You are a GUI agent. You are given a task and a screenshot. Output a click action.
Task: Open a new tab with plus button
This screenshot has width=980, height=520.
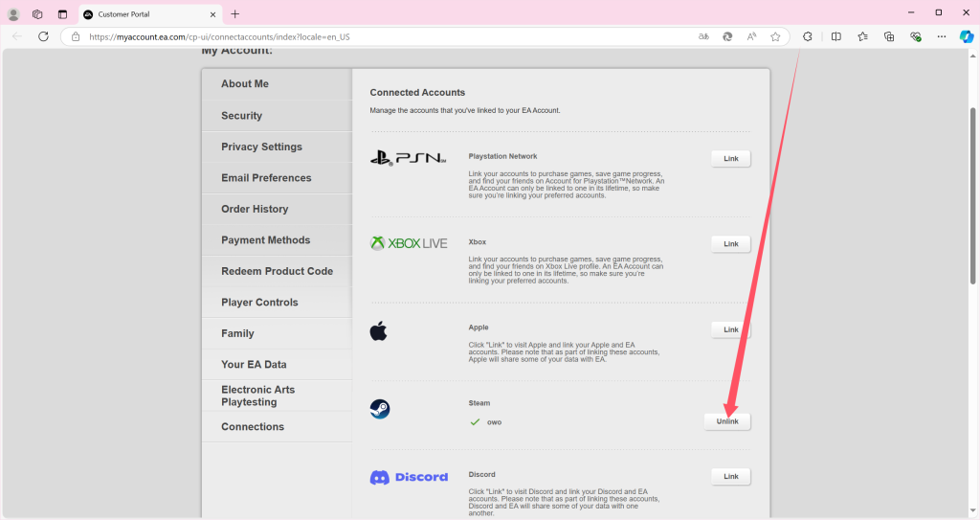(235, 13)
